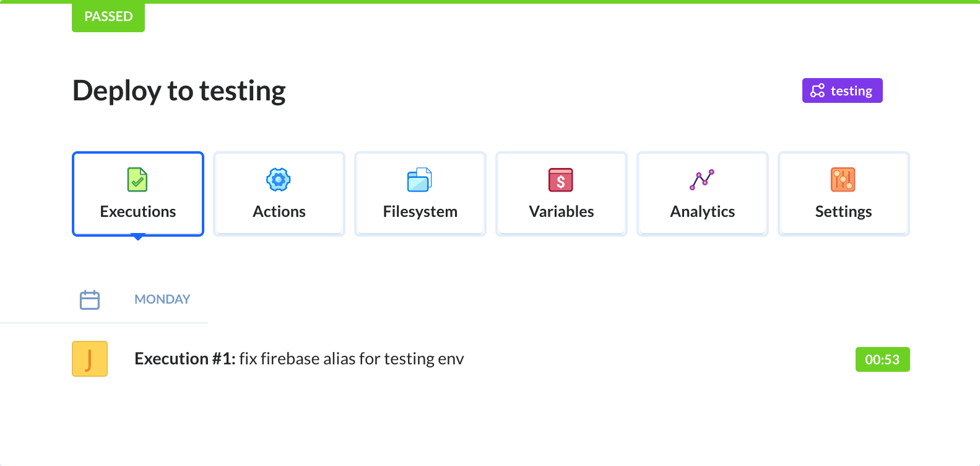Screen dimensions: 980x466
Task: Click the orange sliders Settings icon
Action: (x=843, y=180)
